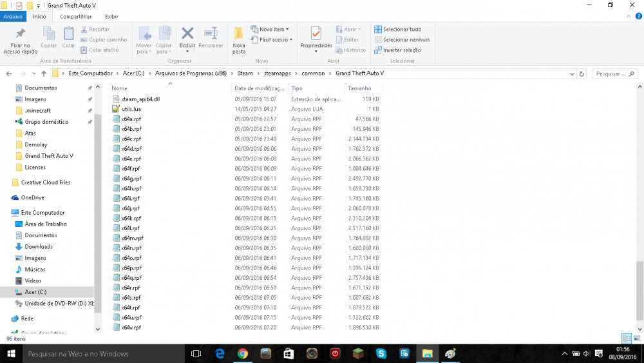
Task: Click Selecionar tudo button
Action: 398,29
